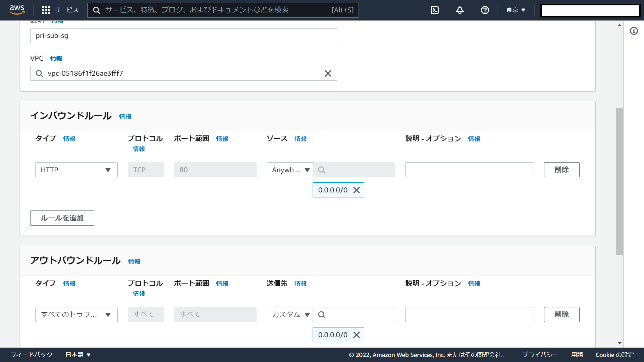Expand the HTTP type dropdown
The image size is (644, 362).
pyautogui.click(x=76, y=170)
